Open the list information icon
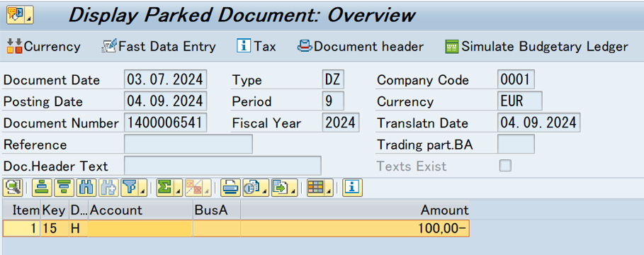Screen dimensions: 644x255 [353, 188]
